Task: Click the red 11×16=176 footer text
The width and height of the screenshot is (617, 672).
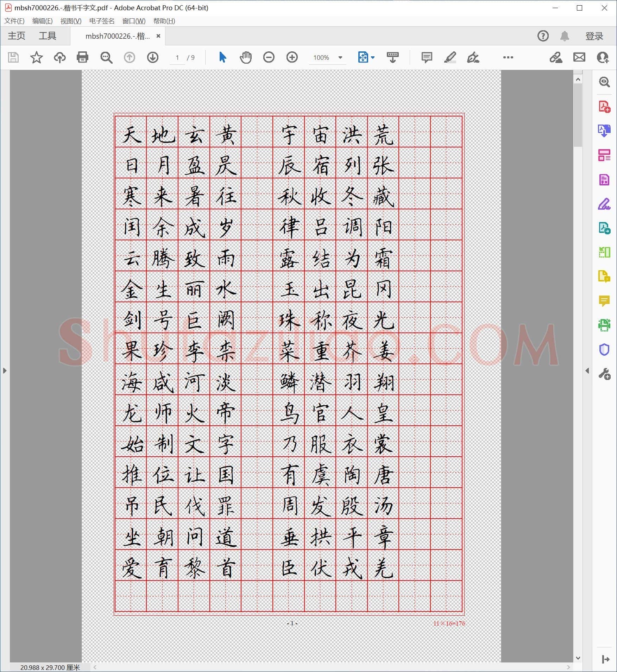Action: [449, 623]
